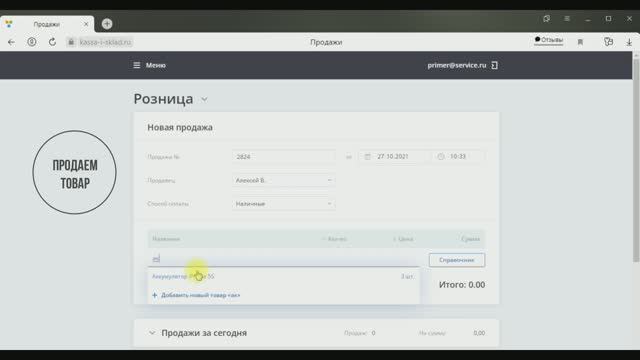This screenshot has height=360, width=640.
Task: Click the page vertical scrollbar
Action: coord(636,160)
